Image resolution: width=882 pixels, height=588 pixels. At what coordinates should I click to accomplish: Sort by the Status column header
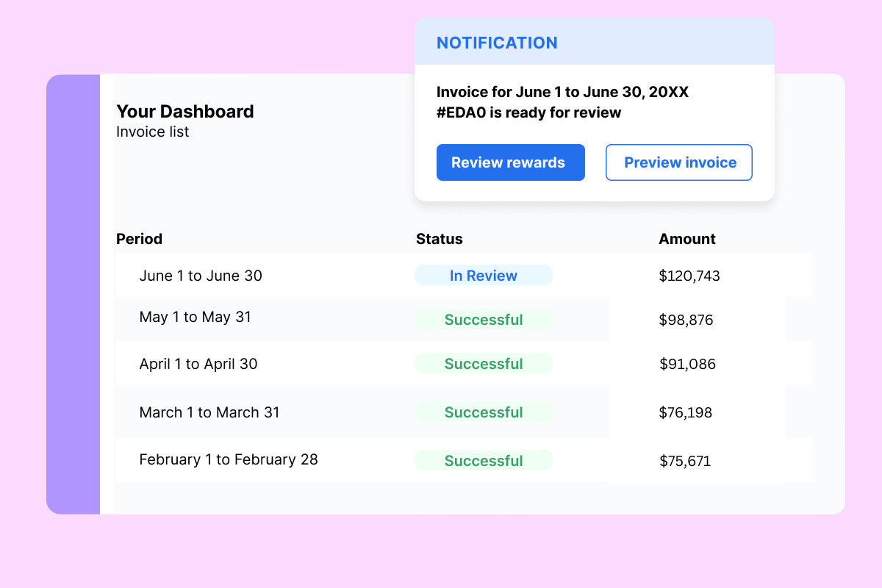pyautogui.click(x=439, y=239)
